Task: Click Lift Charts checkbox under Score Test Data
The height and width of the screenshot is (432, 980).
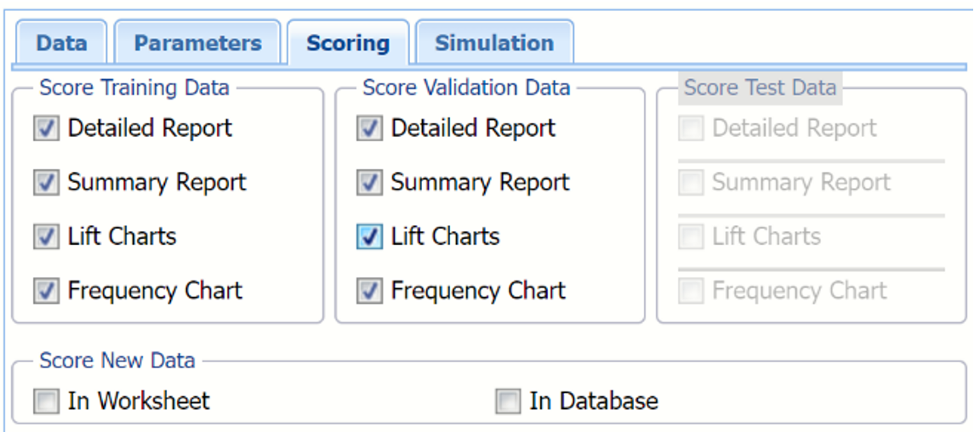Action: (691, 236)
